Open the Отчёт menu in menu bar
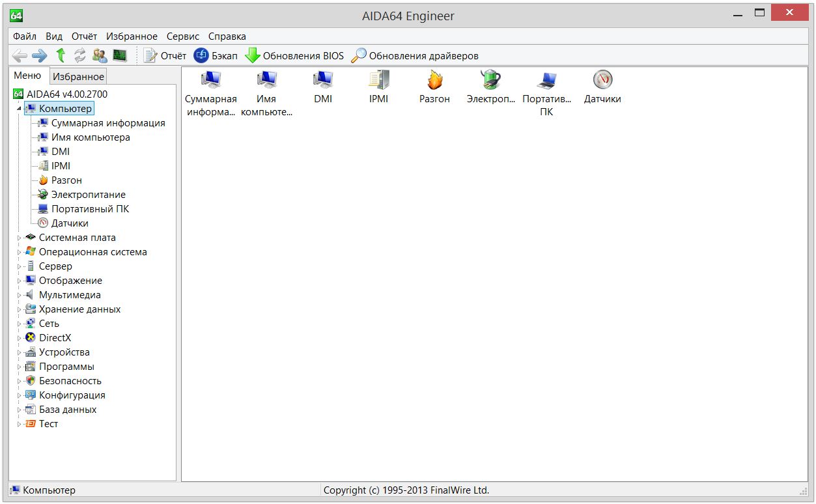Image resolution: width=816 pixels, height=504 pixels. (84, 36)
